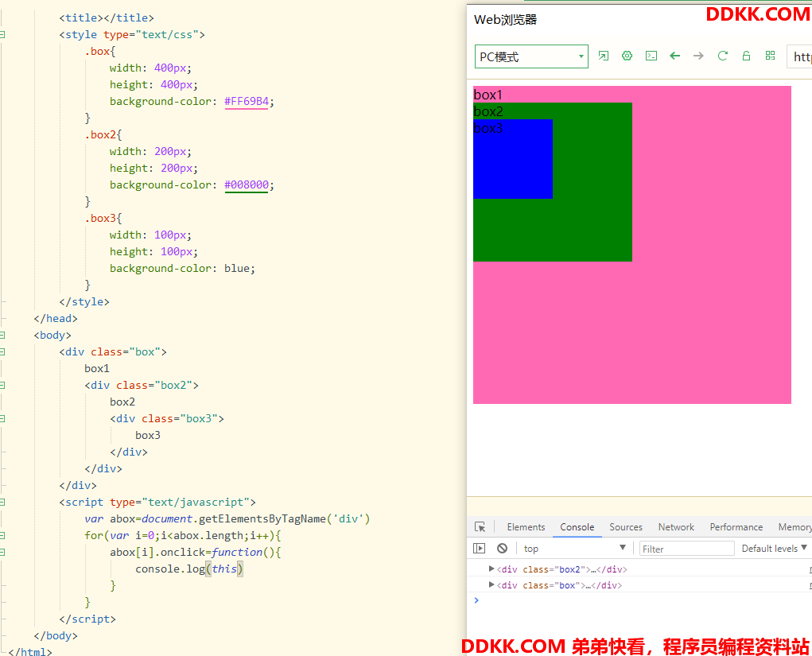
Task: Click the lock icon in browser toolbar
Action: pyautogui.click(x=746, y=56)
